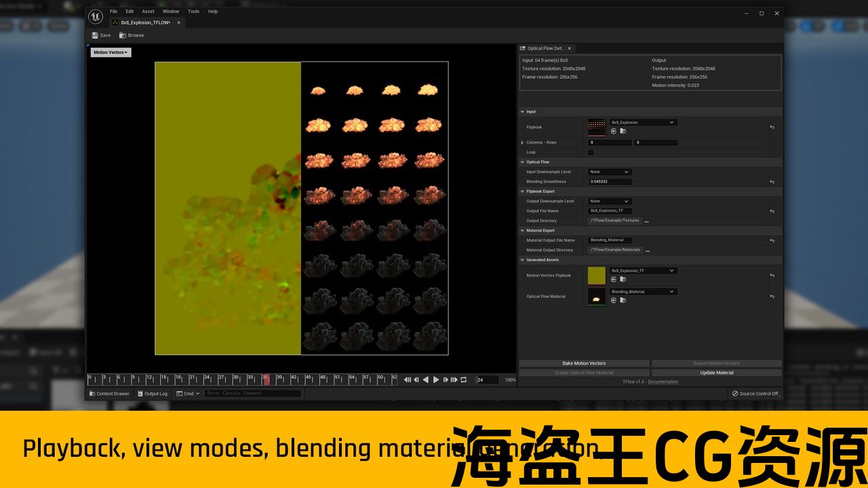This screenshot has width=868, height=488.
Task: Open the Input Downsample Level dropdown
Action: (x=610, y=172)
